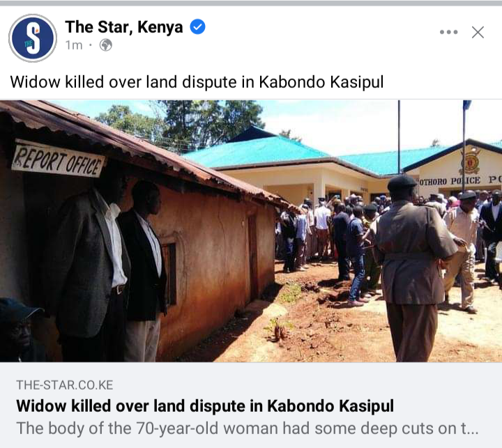Open The Star, Kenya page name
The width and height of the screenshot is (502, 448).
coord(124,27)
